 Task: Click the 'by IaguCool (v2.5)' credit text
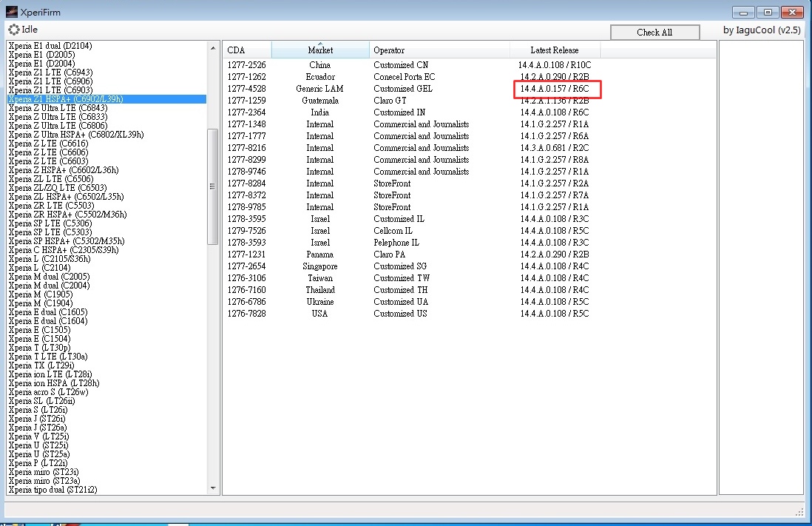tap(762, 30)
